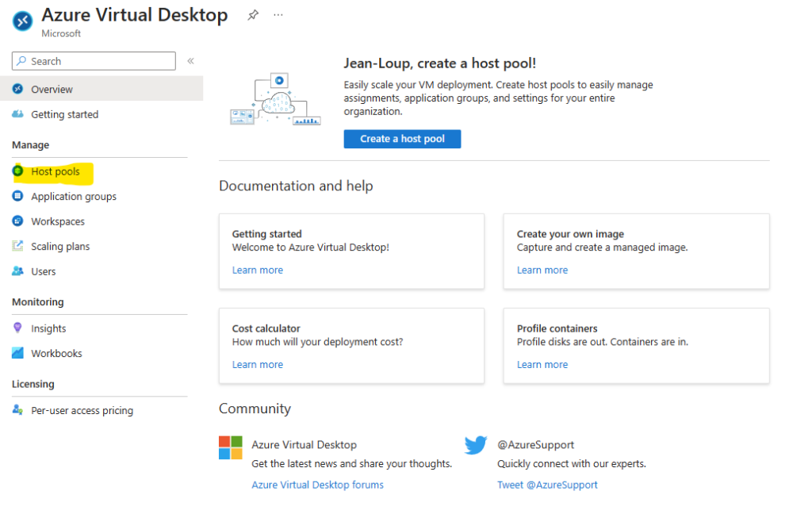
Task: Click the Getting started cloud icon
Action: (x=17, y=114)
